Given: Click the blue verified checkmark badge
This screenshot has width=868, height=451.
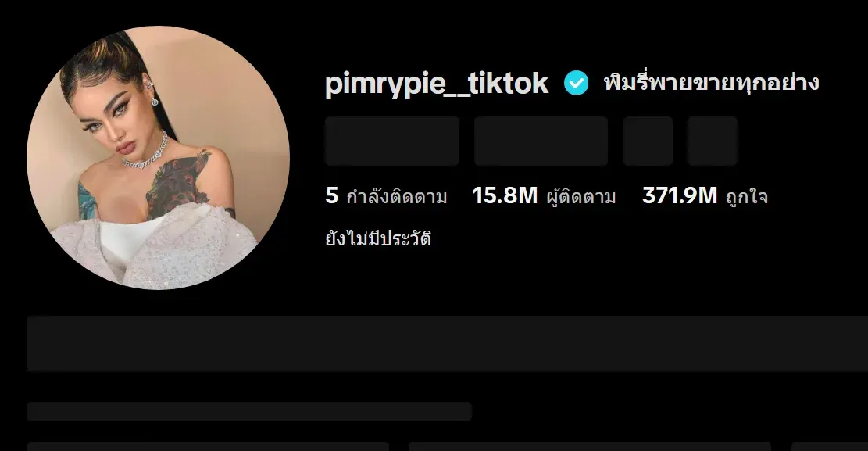Looking at the screenshot, I should [x=576, y=83].
